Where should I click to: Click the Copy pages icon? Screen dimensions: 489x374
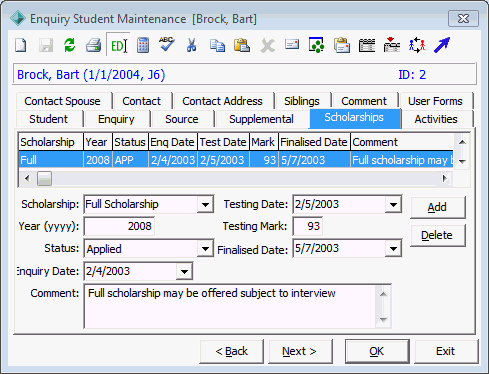coord(217,45)
